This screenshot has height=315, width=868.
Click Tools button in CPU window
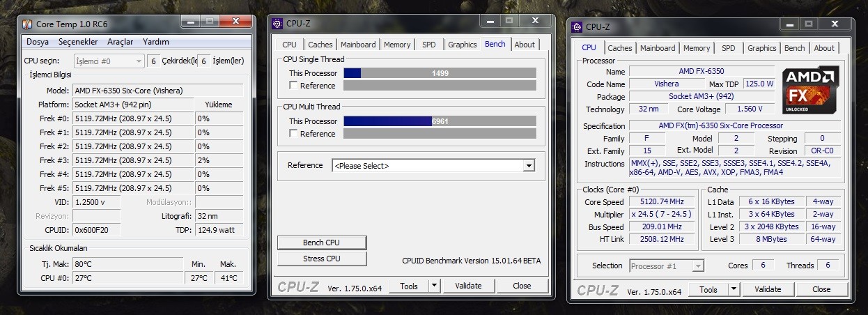point(708,289)
